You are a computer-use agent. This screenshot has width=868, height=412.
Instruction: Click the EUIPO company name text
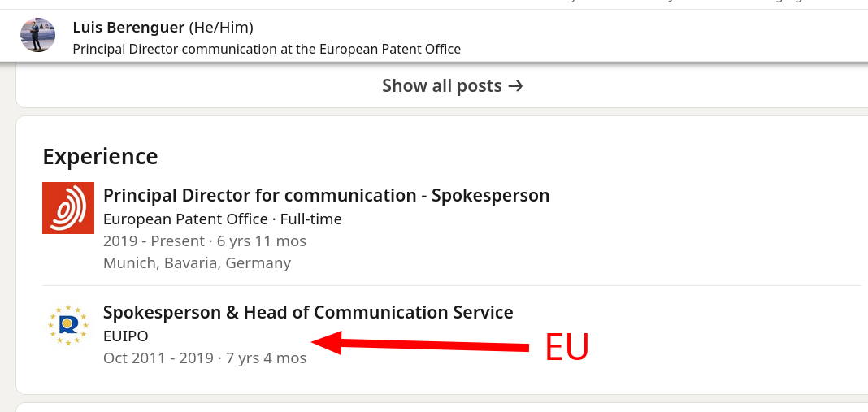tap(125, 336)
